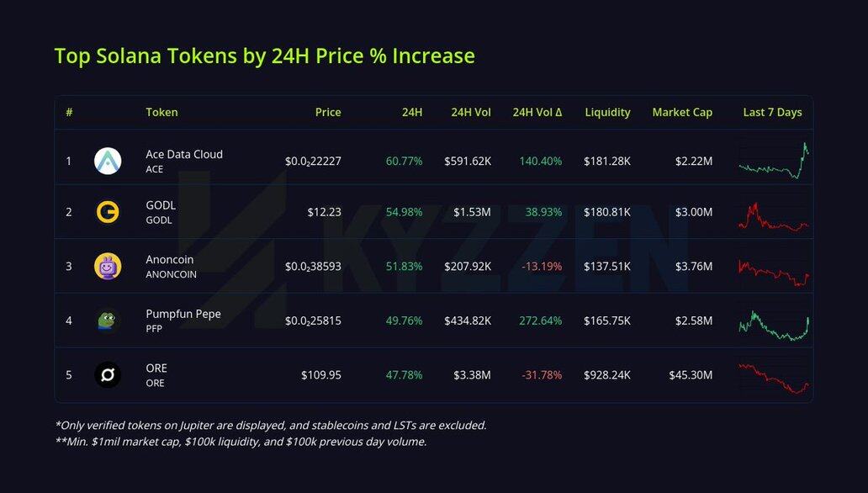Select the Ace Data Cloud token name

184,154
